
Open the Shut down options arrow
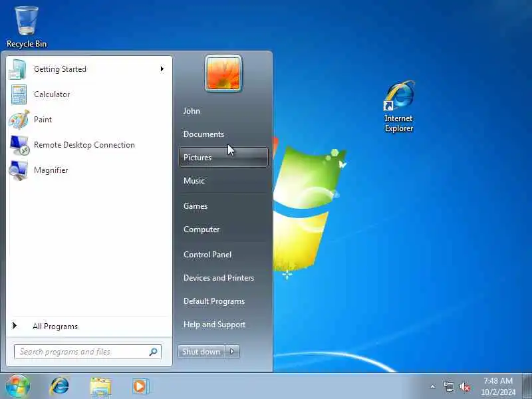click(x=232, y=352)
